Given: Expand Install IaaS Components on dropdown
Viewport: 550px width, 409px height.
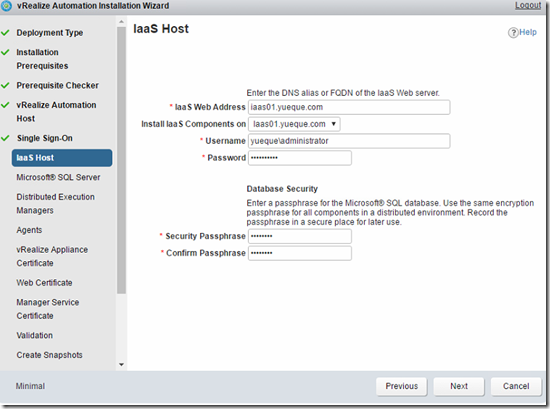Looking at the screenshot, I should click(294, 124).
